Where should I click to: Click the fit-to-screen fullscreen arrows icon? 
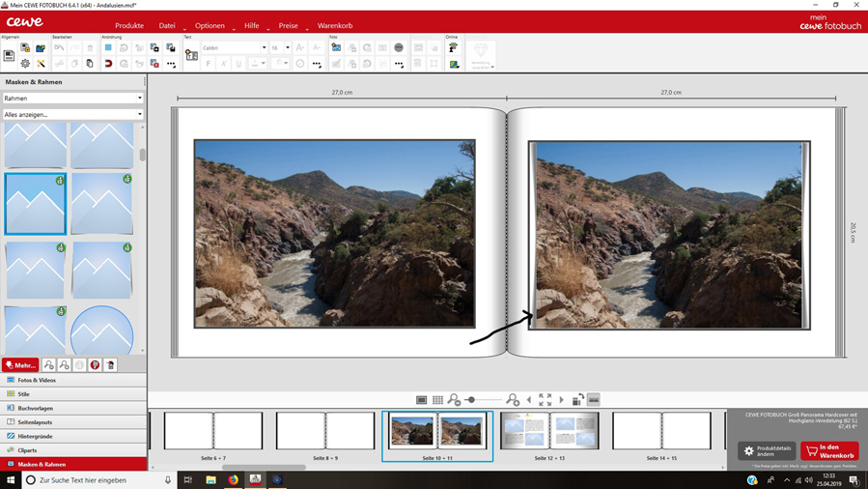click(x=545, y=400)
